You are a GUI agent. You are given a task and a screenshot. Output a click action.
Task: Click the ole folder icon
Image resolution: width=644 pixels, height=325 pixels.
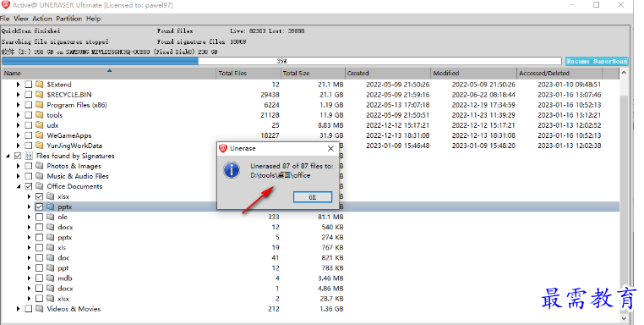click(x=51, y=217)
